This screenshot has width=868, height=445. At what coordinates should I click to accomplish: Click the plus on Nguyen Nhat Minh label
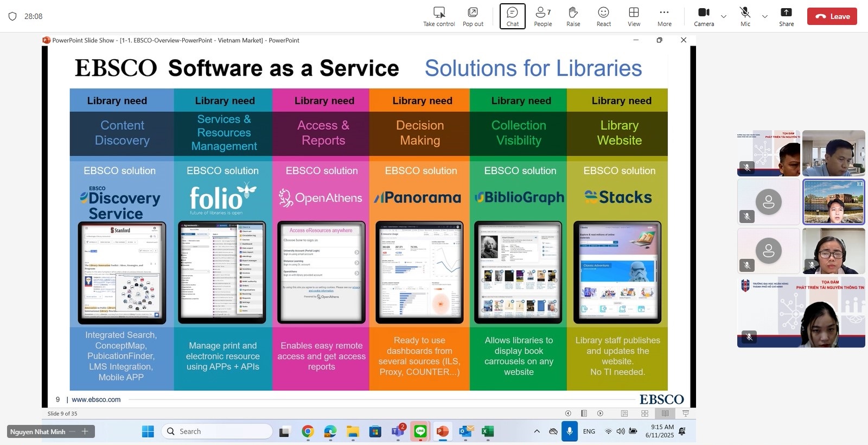[85, 431]
